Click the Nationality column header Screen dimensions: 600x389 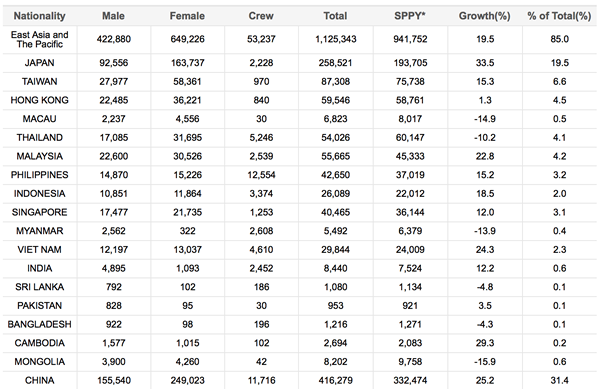pyautogui.click(x=39, y=16)
